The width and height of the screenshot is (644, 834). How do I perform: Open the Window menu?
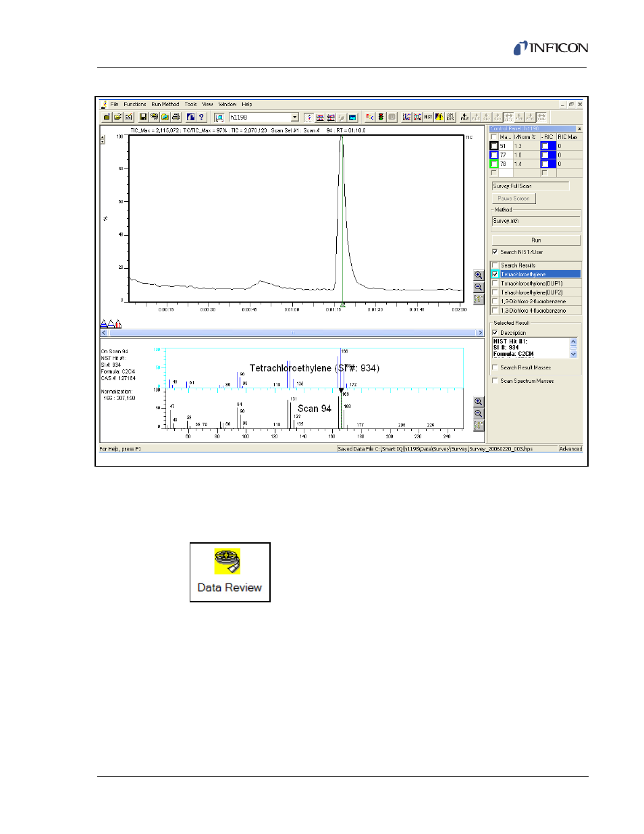click(x=227, y=105)
